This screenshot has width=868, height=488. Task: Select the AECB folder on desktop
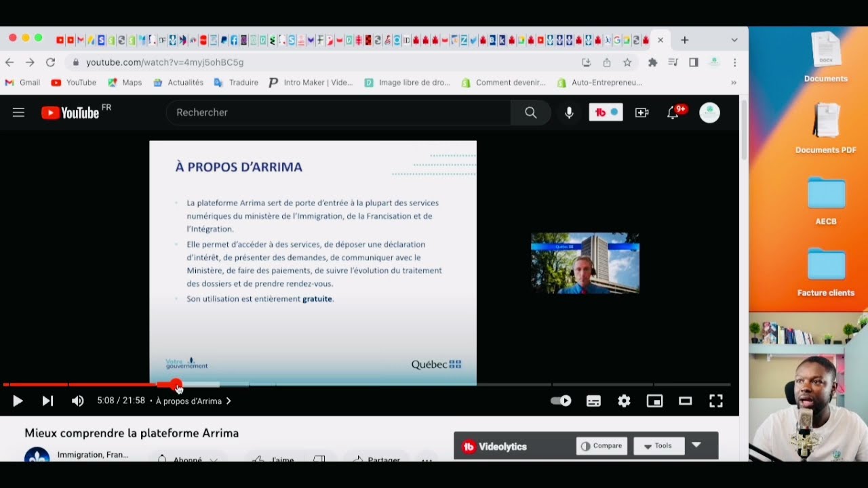point(826,201)
